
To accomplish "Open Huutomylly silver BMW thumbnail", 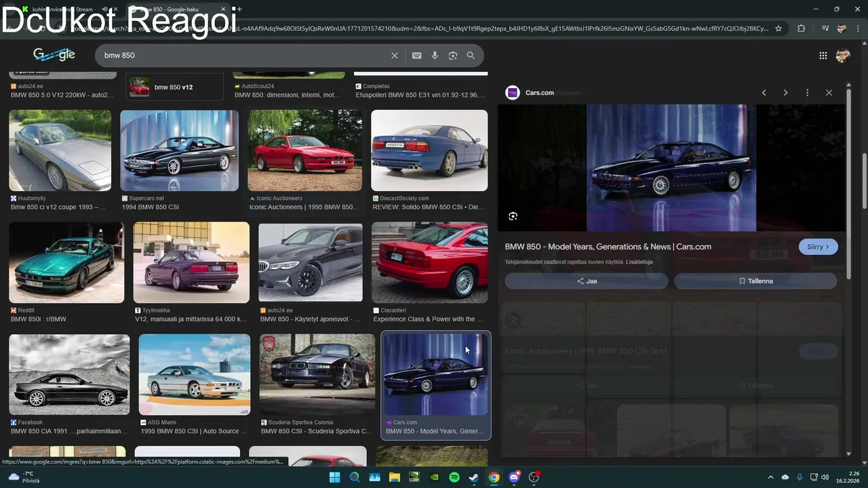I will click(x=60, y=150).
